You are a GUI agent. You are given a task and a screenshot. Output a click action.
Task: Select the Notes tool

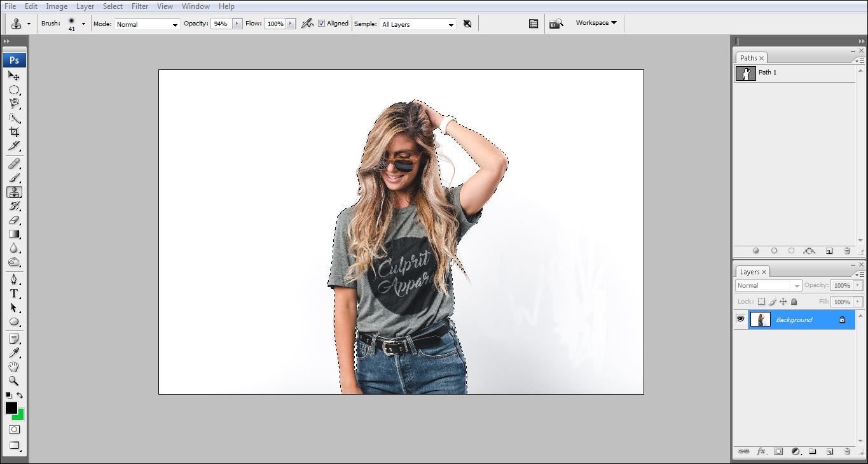click(14, 339)
